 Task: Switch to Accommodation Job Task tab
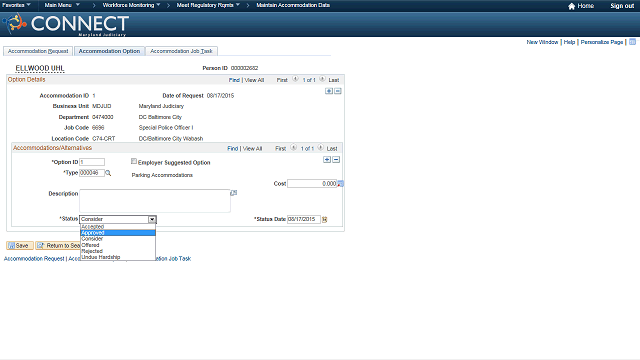tap(181, 51)
